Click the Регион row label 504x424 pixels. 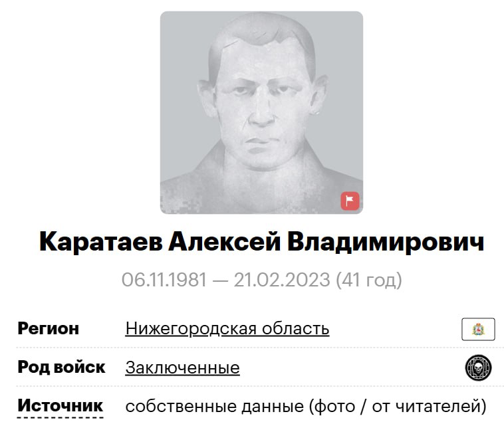pos(49,328)
